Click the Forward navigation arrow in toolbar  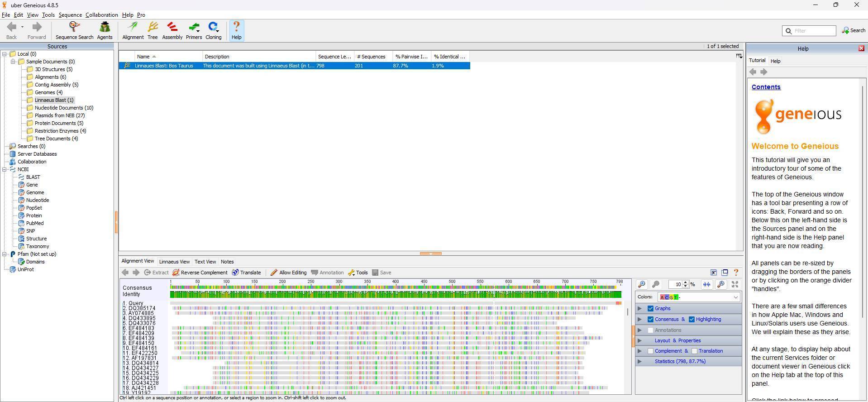click(x=37, y=27)
